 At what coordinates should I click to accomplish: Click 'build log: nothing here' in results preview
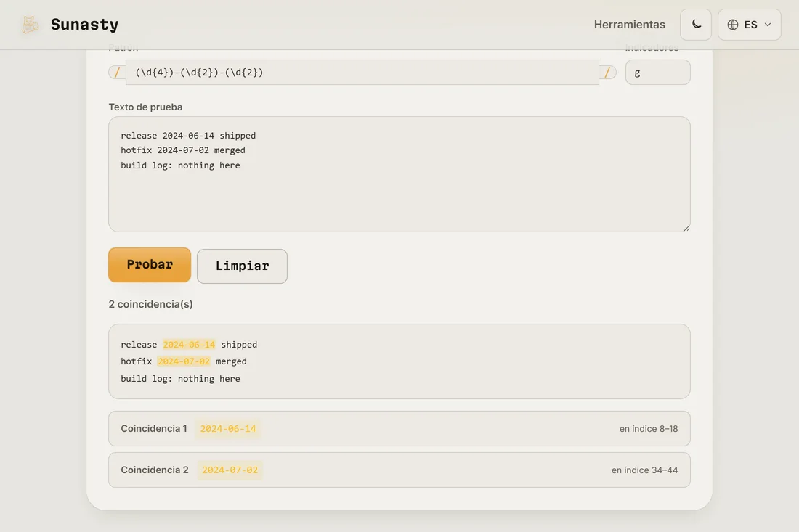pyautogui.click(x=180, y=379)
